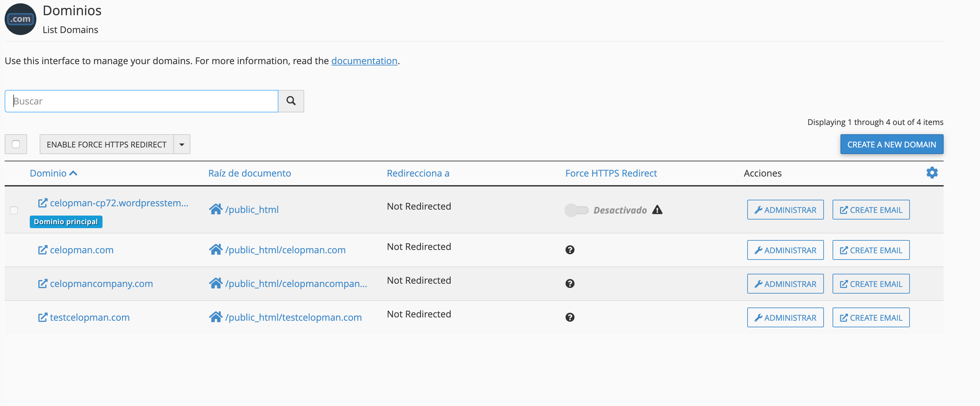Click 'Displaying 1 through 4' items text
This screenshot has height=406, width=980.
(x=875, y=122)
